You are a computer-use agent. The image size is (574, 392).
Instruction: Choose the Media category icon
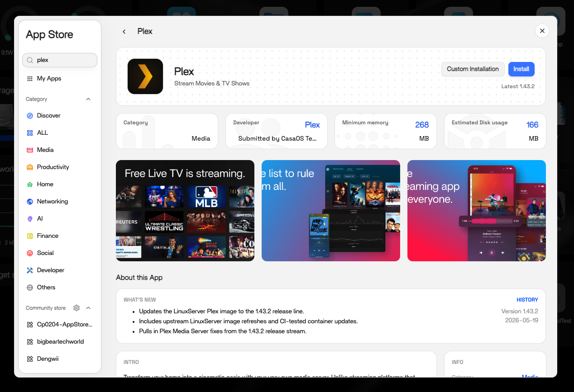coord(30,150)
